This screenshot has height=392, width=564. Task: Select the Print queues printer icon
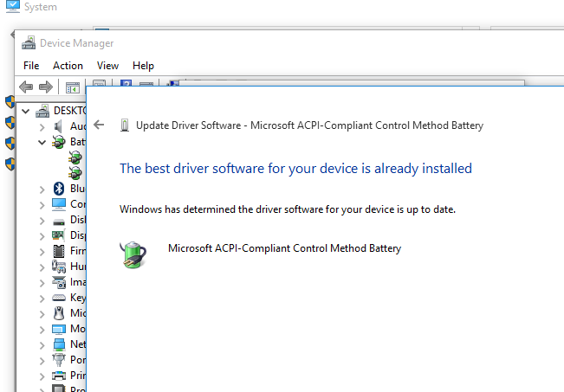[x=59, y=376]
